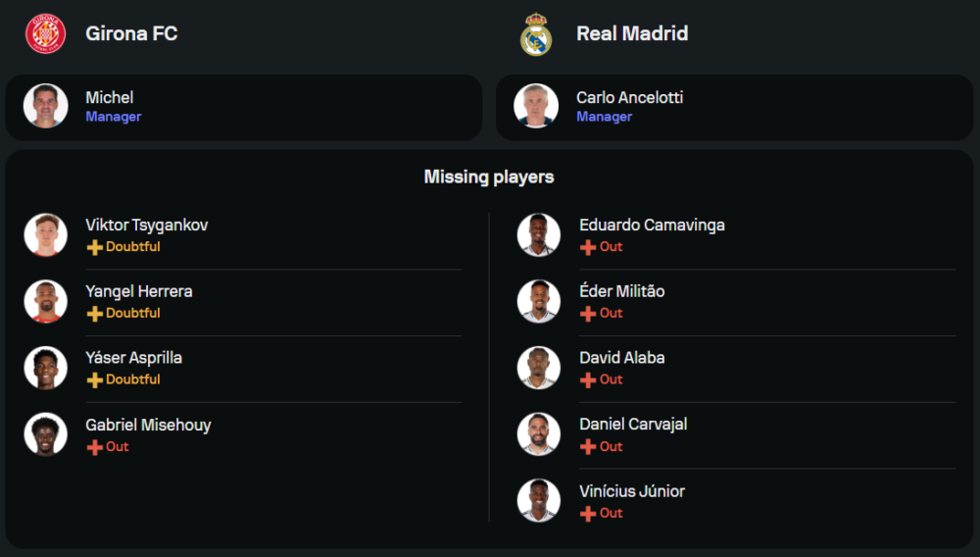Select Yangel Herrera's player name

[139, 291]
